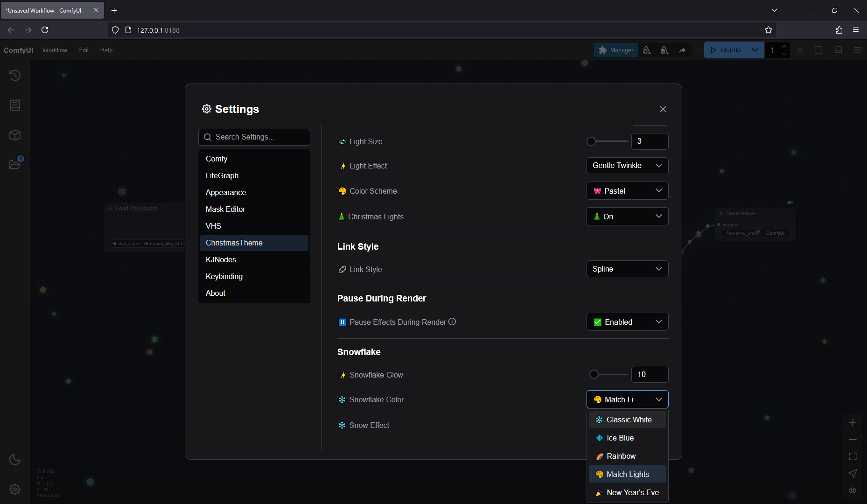Image resolution: width=867 pixels, height=504 pixels.
Task: Select the LiteGraph settings category
Action: pyautogui.click(x=254, y=175)
